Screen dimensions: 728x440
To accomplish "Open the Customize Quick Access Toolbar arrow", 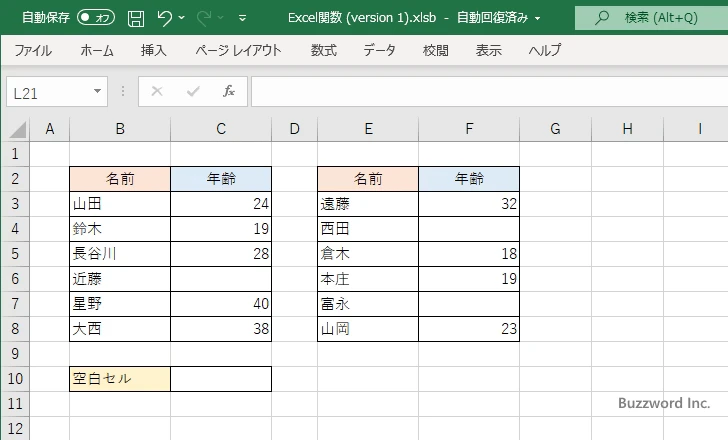I will click(242, 19).
